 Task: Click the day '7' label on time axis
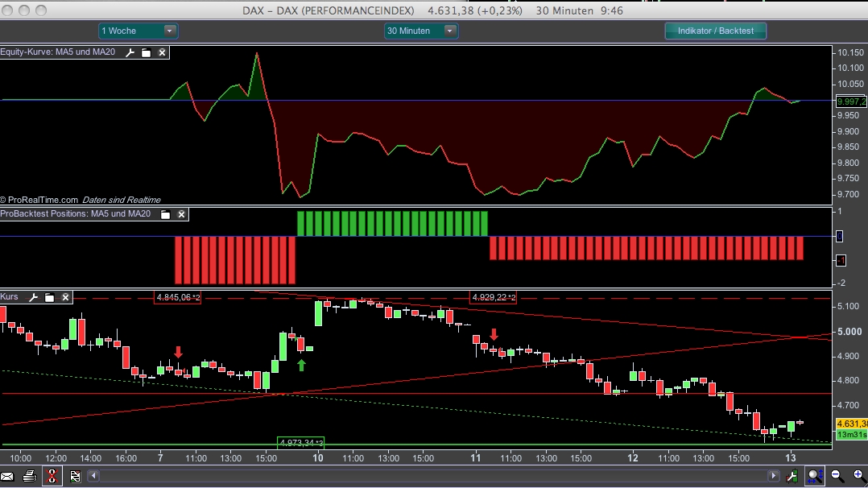pos(160,458)
